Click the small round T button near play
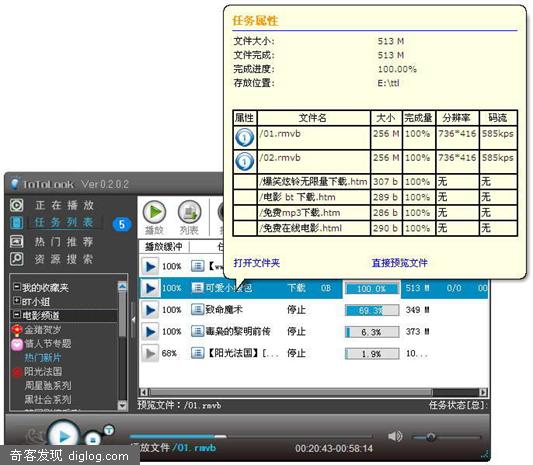Viewport: 533px width, 465px height. pos(109,431)
